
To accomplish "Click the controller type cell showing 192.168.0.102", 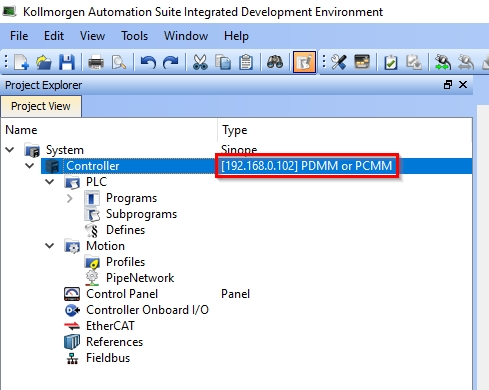I will [307, 166].
